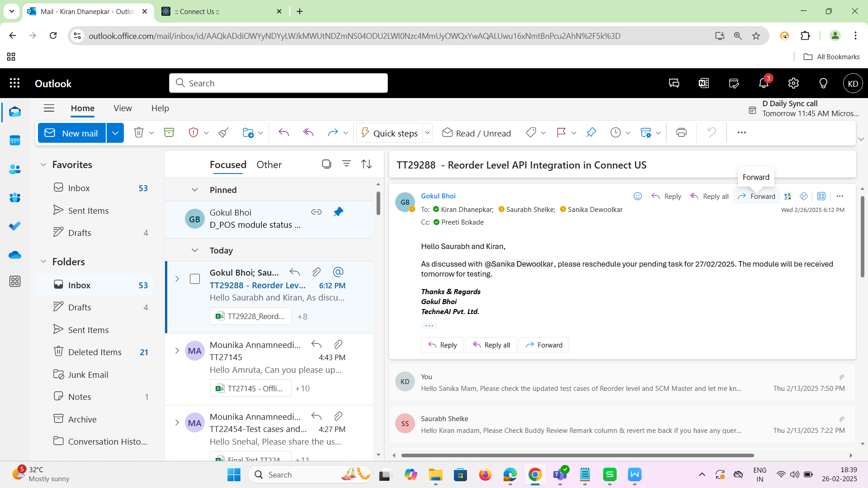This screenshot has width=868, height=488.
Task: Click the Delete trash icon in ribbon
Action: click(x=139, y=133)
